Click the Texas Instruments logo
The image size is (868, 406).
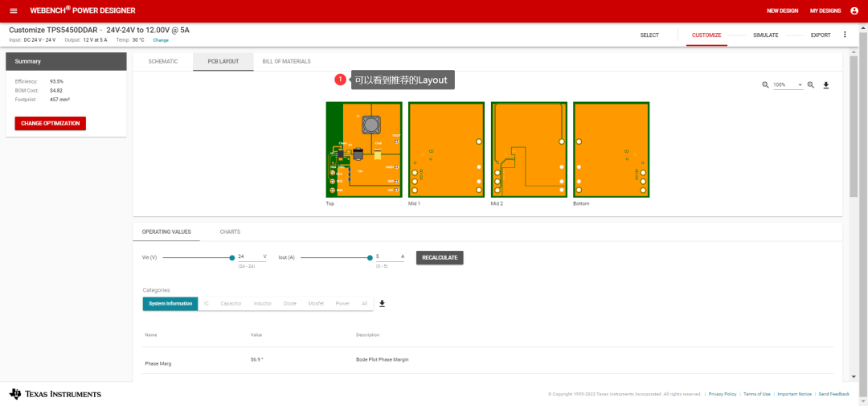pyautogui.click(x=55, y=394)
